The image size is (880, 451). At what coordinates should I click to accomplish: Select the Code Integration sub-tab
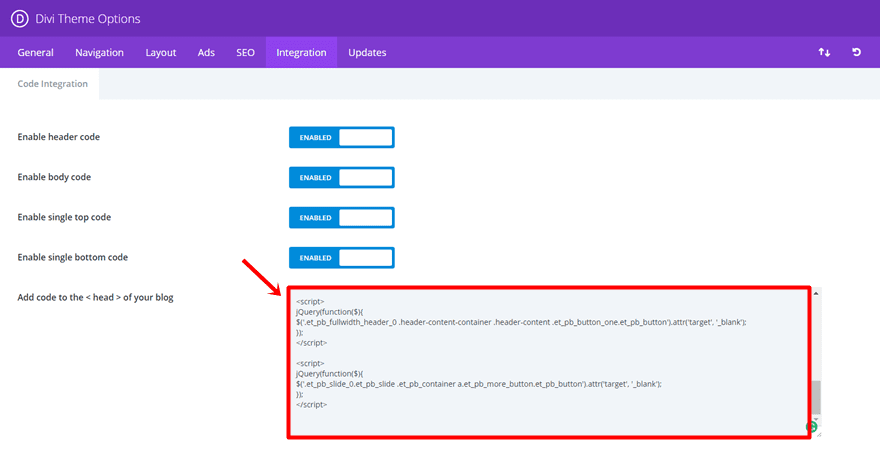click(53, 84)
